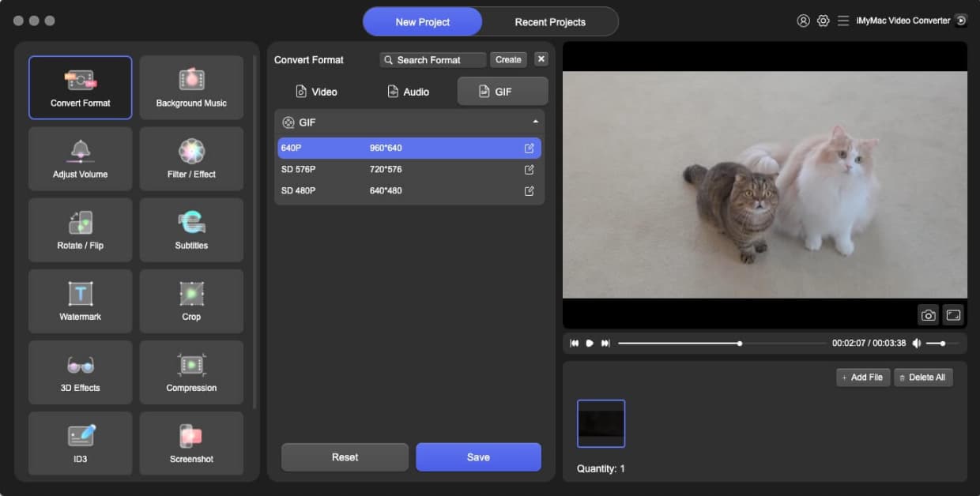This screenshot has width=980, height=496.
Task: Mute the preview speaker icon
Action: (917, 344)
